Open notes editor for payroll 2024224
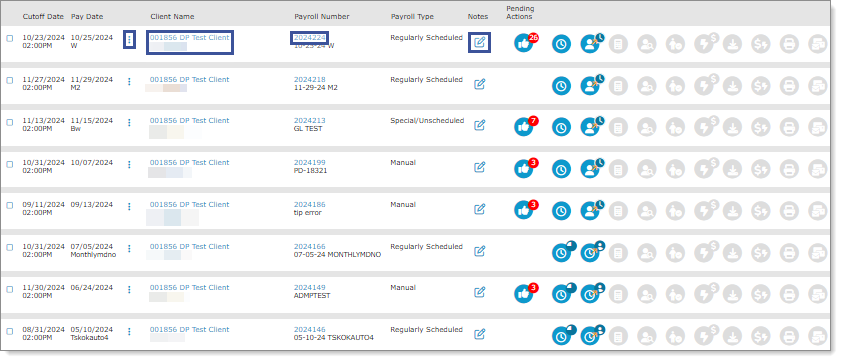This screenshot has height=361, width=841. (479, 42)
